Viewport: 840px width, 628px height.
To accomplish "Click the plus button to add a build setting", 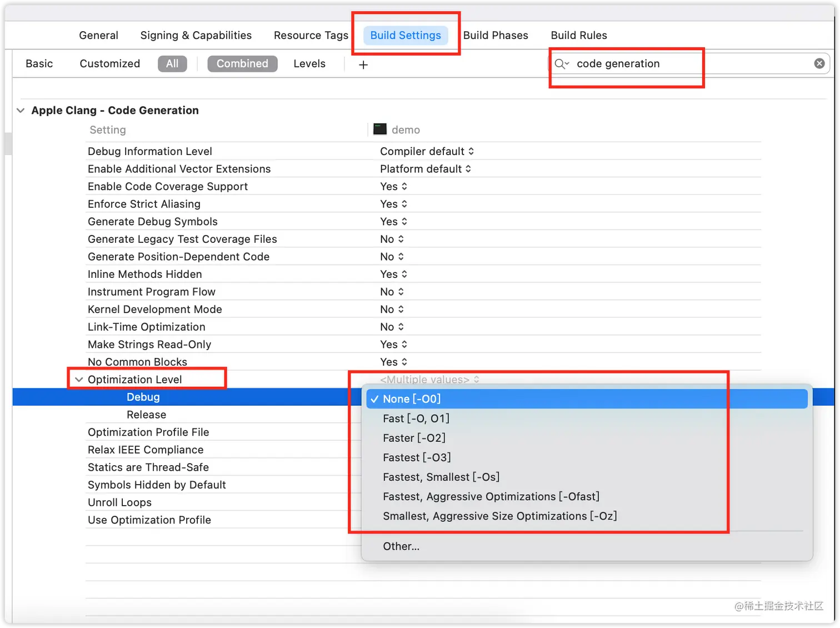I will click(363, 65).
